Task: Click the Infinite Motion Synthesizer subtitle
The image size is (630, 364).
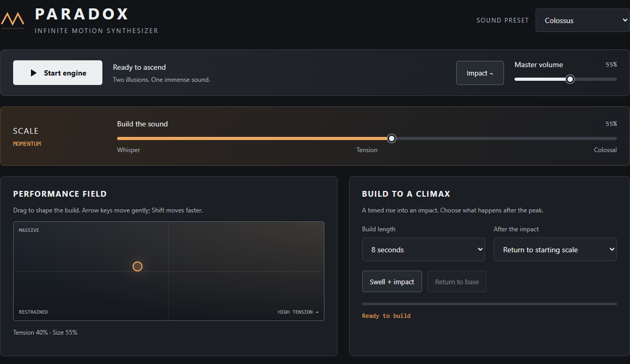Action: pos(97,31)
